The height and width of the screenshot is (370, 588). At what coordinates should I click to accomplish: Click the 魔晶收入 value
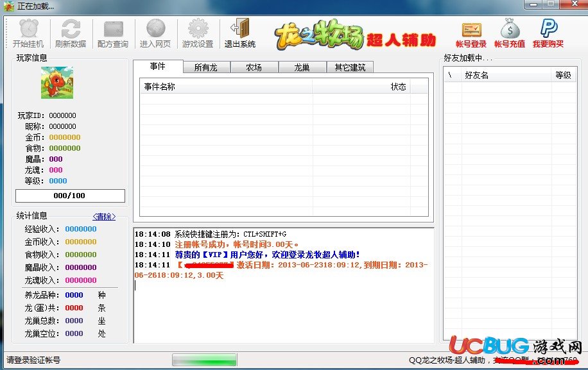tap(81, 267)
